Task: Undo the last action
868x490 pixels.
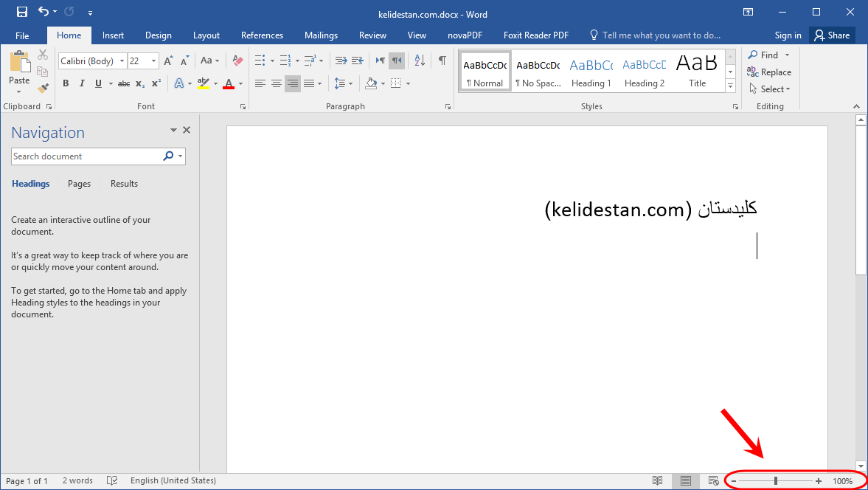Action: coord(44,11)
